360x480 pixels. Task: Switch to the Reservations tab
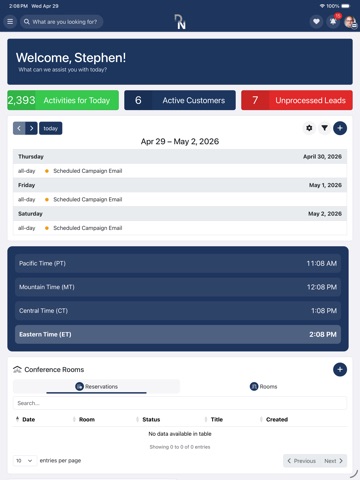pyautogui.click(x=96, y=387)
